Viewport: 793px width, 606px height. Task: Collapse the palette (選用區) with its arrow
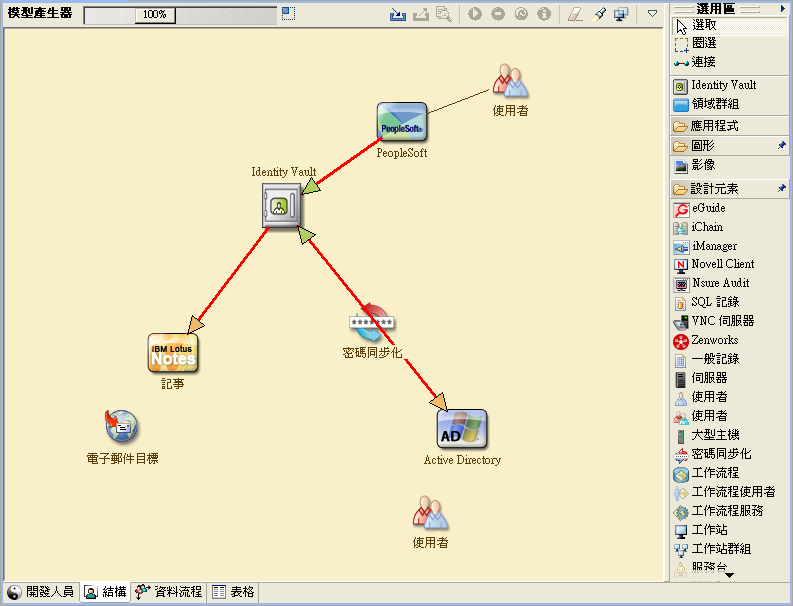783,9
